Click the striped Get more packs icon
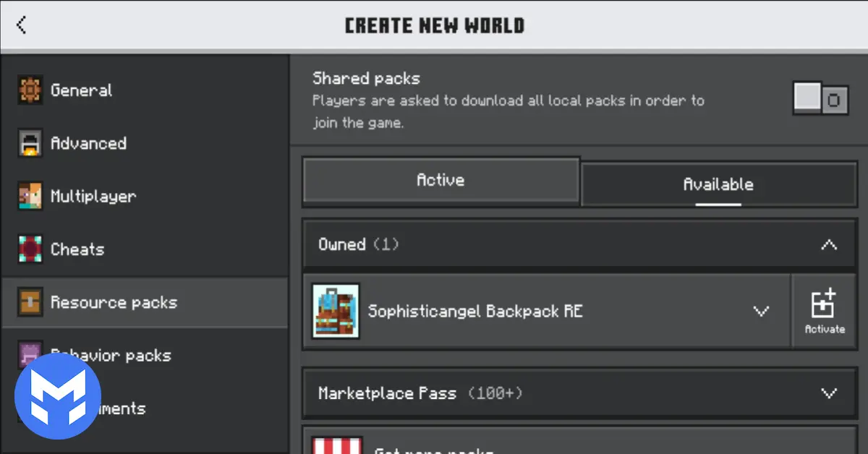The width and height of the screenshot is (868, 454). pyautogui.click(x=336, y=446)
